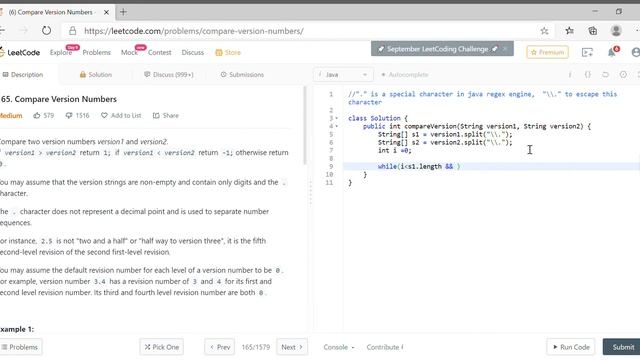Image resolution: width=640 pixels, height=360 pixels.
Task: Click Run Code
Action: coord(571,347)
